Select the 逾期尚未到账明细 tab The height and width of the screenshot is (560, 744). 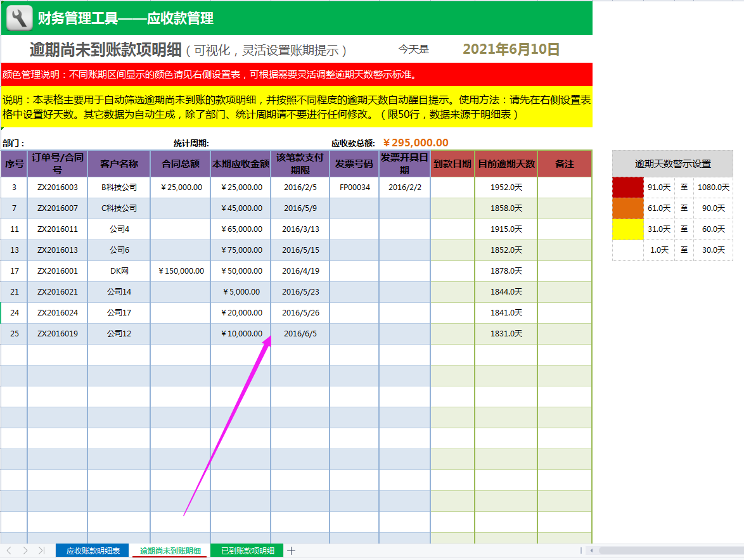171,551
